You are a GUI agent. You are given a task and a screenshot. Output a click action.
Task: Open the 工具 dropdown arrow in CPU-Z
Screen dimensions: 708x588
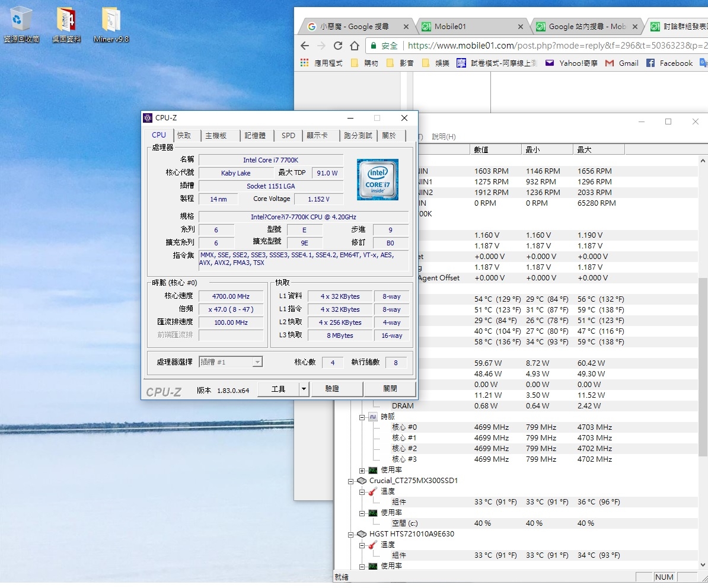[x=304, y=389]
